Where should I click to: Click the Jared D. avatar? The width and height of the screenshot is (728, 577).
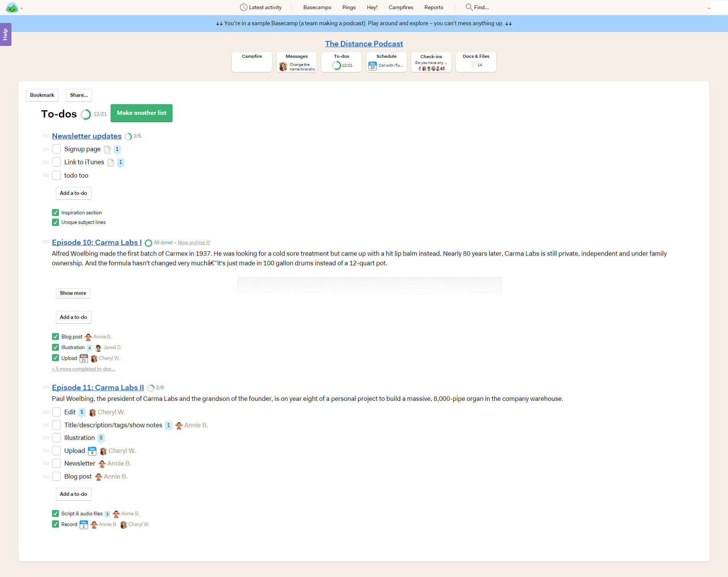98,348
